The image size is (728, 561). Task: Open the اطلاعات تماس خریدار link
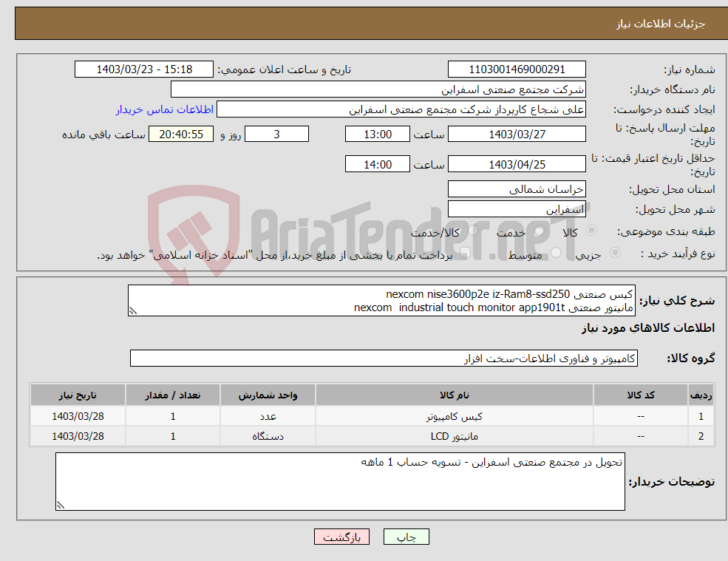point(165,109)
